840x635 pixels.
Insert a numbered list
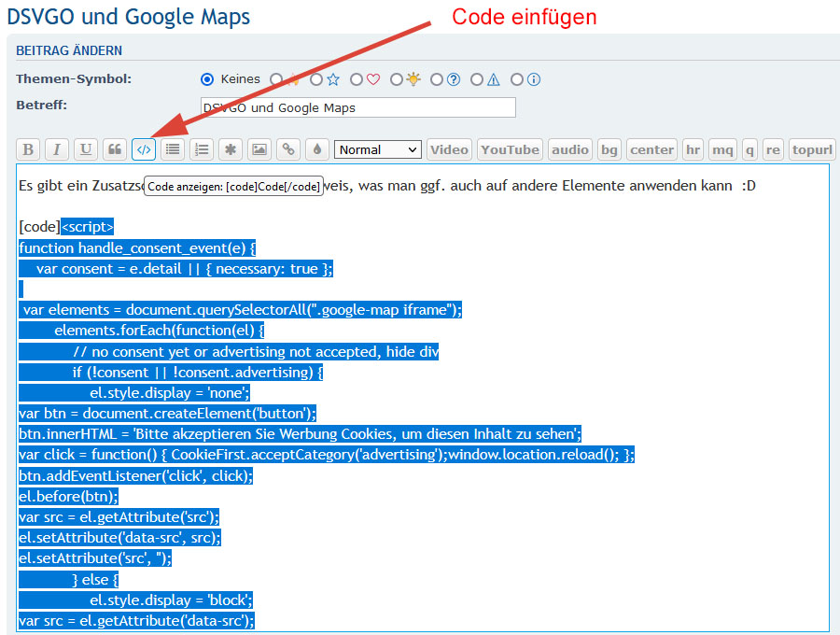click(x=201, y=149)
